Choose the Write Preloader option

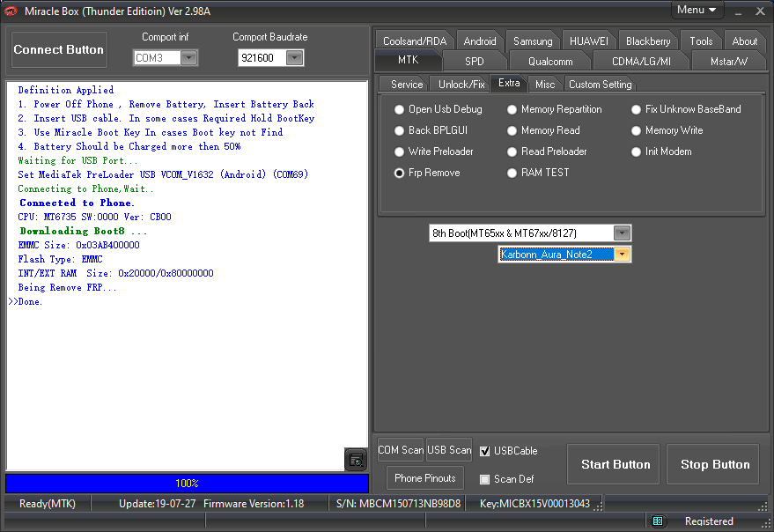(x=434, y=151)
